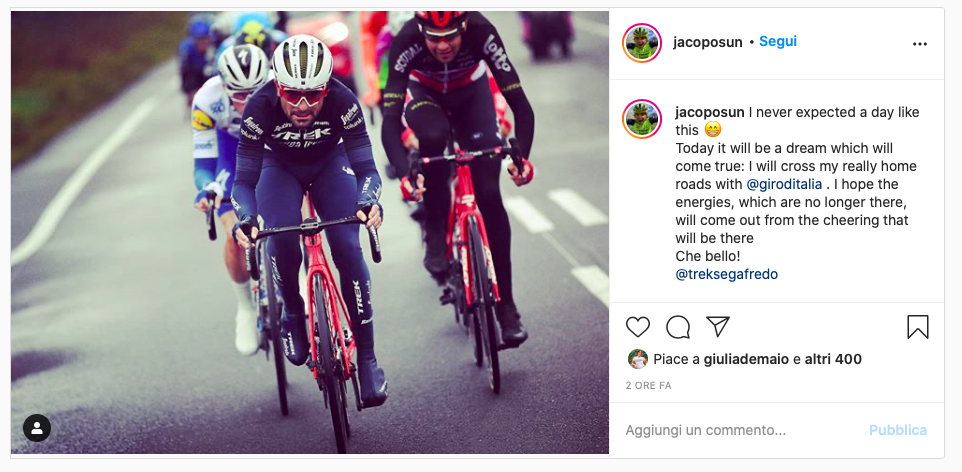
Task: Open jacoposun username in post header
Action: click(707, 42)
